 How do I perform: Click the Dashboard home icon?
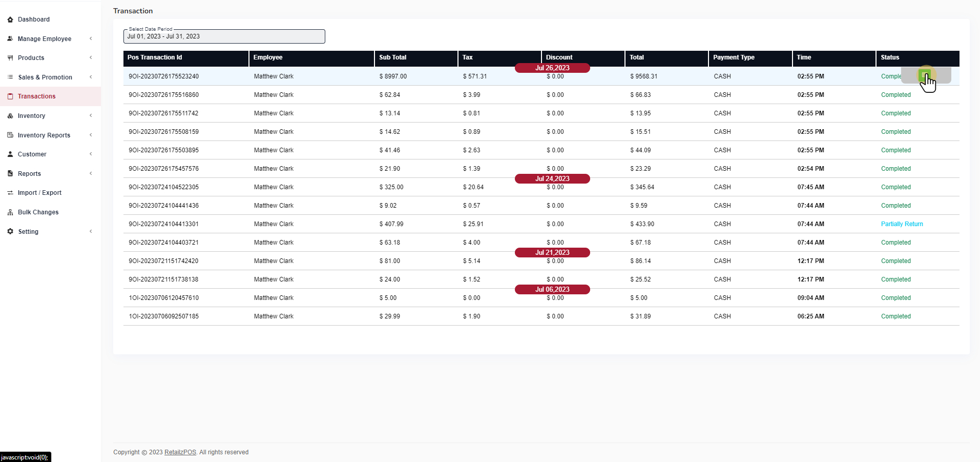coord(10,19)
